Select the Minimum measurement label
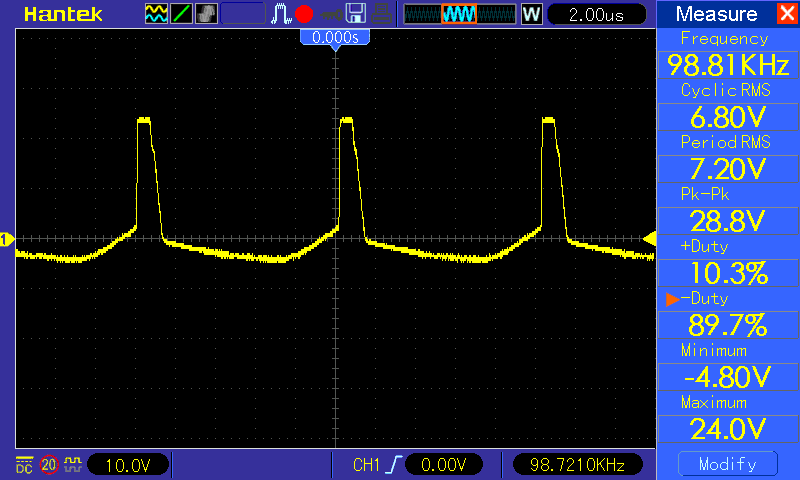This screenshot has height=480, width=800. pos(714,350)
